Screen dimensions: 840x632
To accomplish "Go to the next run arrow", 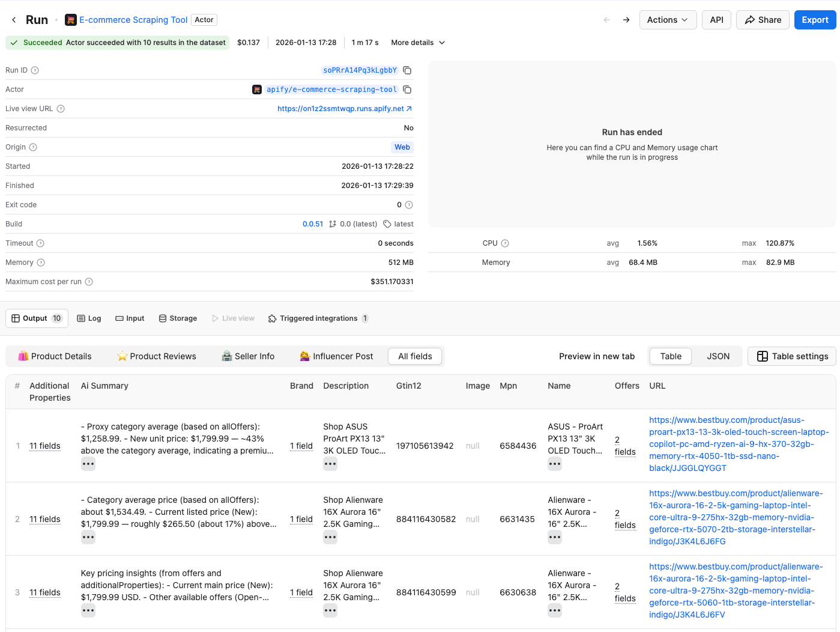I will 626,20.
